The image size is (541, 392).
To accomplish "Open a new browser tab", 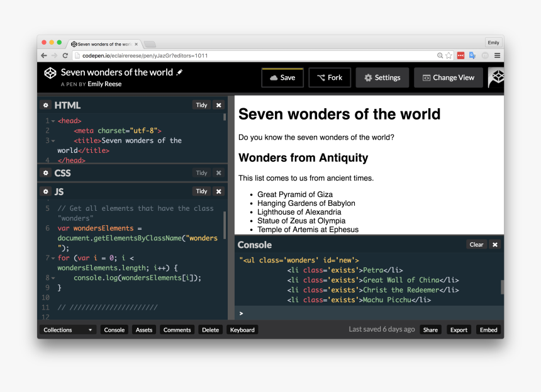I will click(x=150, y=44).
